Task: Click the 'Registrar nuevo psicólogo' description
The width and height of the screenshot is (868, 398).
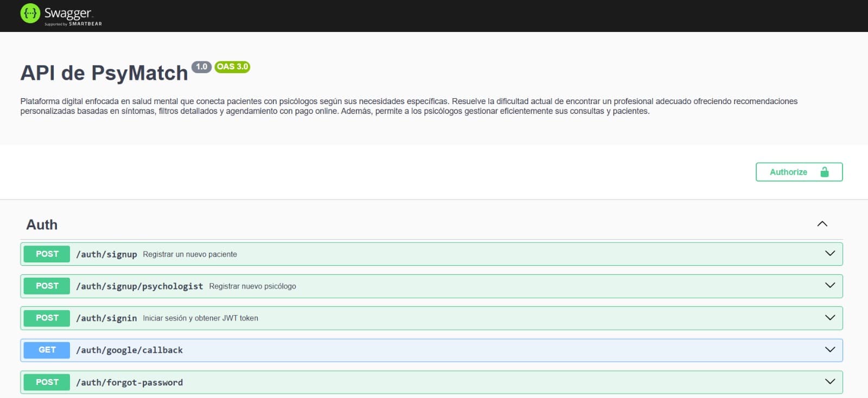Action: click(x=252, y=286)
